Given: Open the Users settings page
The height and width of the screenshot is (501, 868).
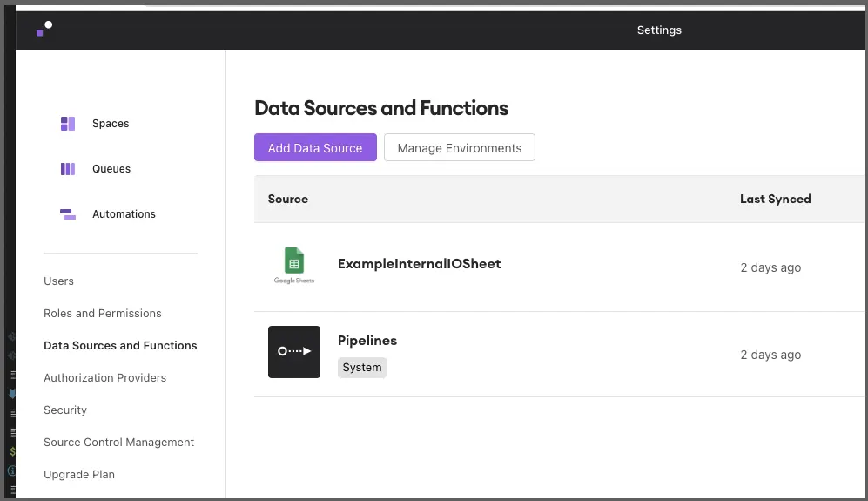Looking at the screenshot, I should point(58,281).
